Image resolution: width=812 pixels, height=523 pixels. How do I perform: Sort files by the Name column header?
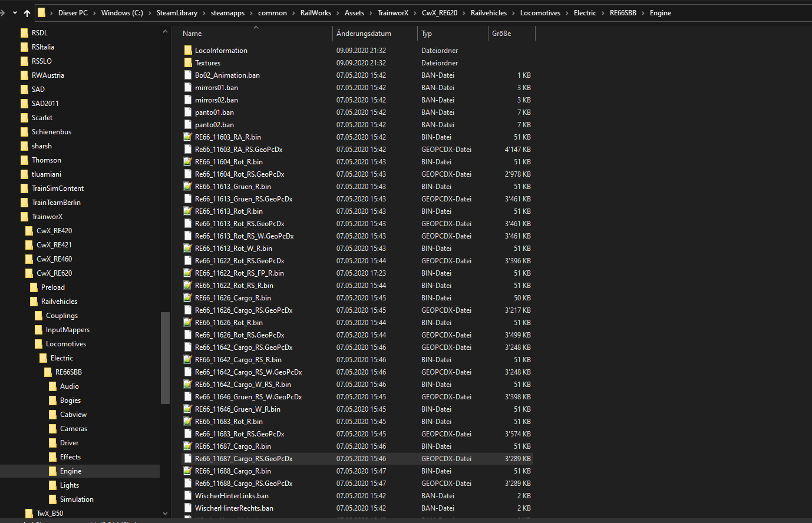click(x=192, y=34)
